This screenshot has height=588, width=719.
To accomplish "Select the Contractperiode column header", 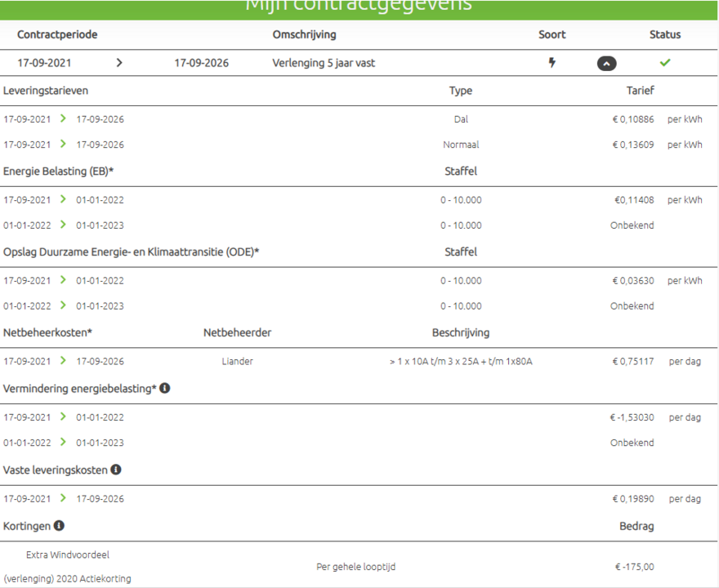I will (x=57, y=35).
